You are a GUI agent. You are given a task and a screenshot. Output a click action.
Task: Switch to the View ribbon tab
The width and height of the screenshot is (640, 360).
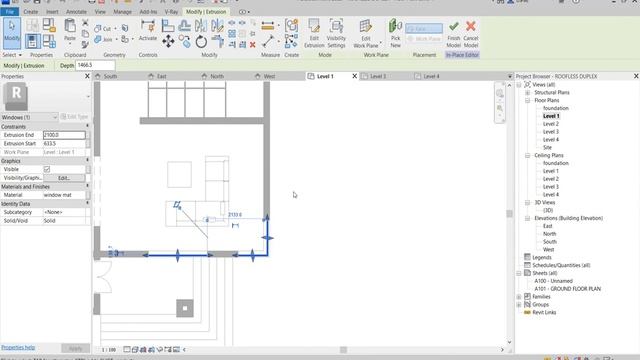tap(100, 12)
